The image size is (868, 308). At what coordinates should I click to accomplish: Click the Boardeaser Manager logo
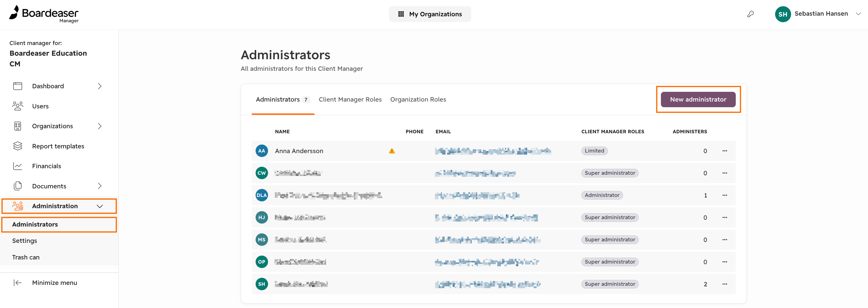pos(44,14)
